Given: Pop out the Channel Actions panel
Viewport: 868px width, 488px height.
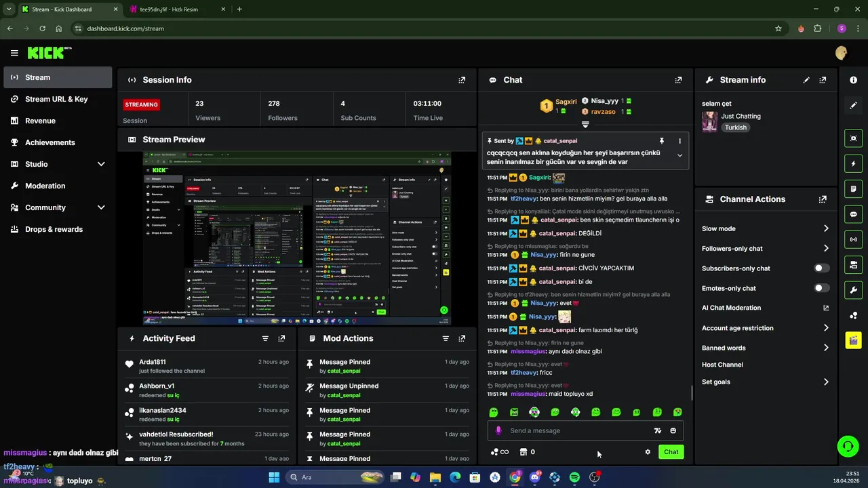Looking at the screenshot, I should 823,199.
